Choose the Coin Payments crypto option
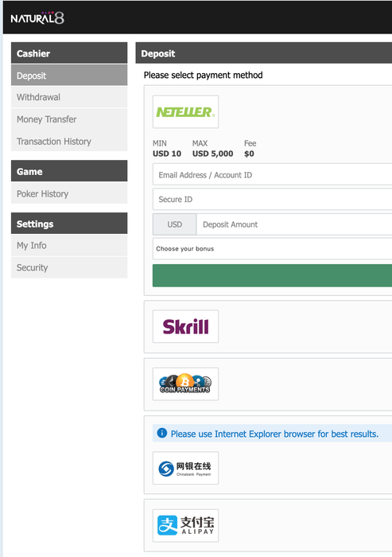Viewport: 392px width, 557px height. coord(186,384)
